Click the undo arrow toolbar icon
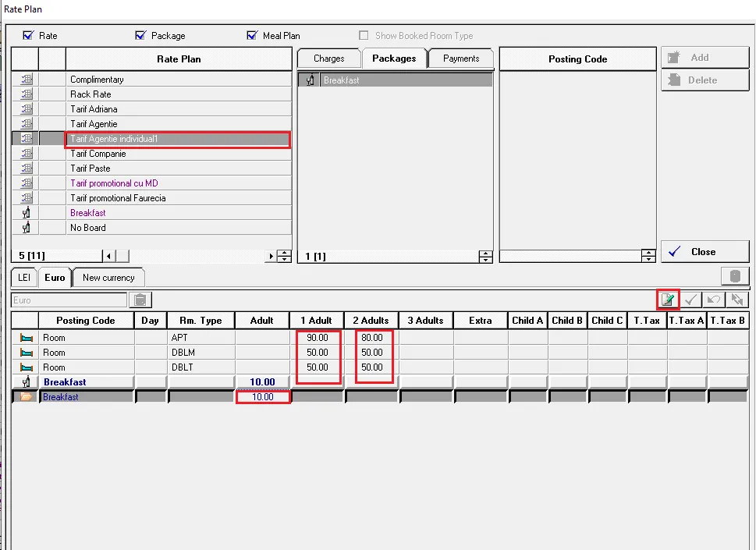 tap(714, 300)
